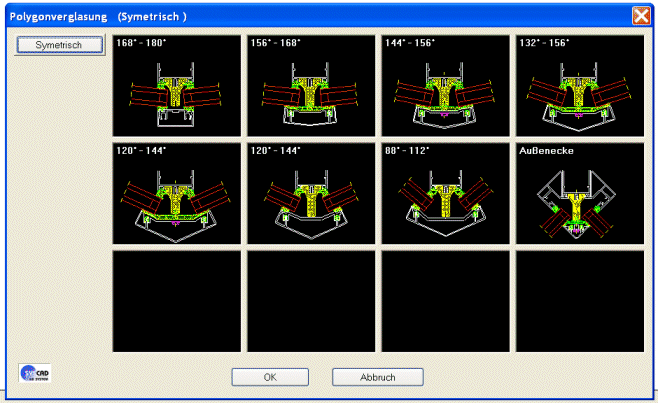Click the empty black tile below Außenecke
Image resolution: width=658 pixels, height=403 pixels.
[x=579, y=302]
